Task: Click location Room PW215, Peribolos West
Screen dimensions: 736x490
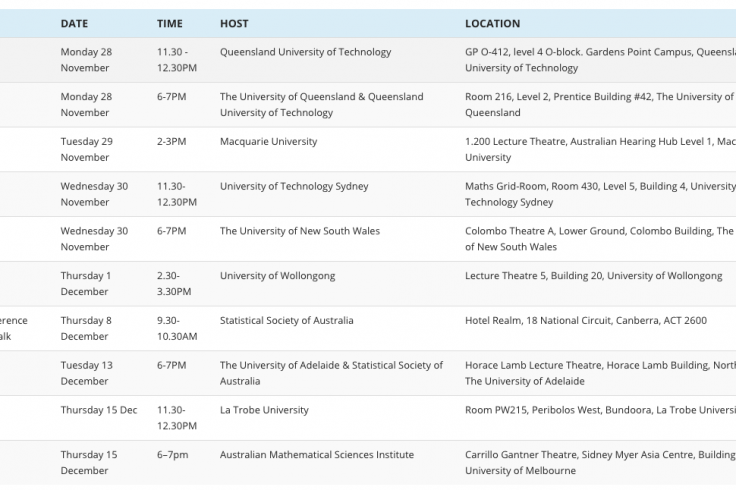Action: click(x=600, y=410)
